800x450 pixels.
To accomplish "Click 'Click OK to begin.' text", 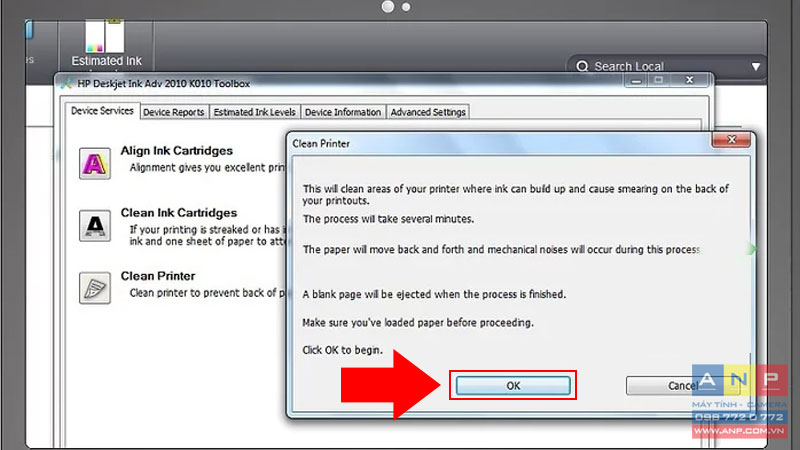I will (x=342, y=350).
